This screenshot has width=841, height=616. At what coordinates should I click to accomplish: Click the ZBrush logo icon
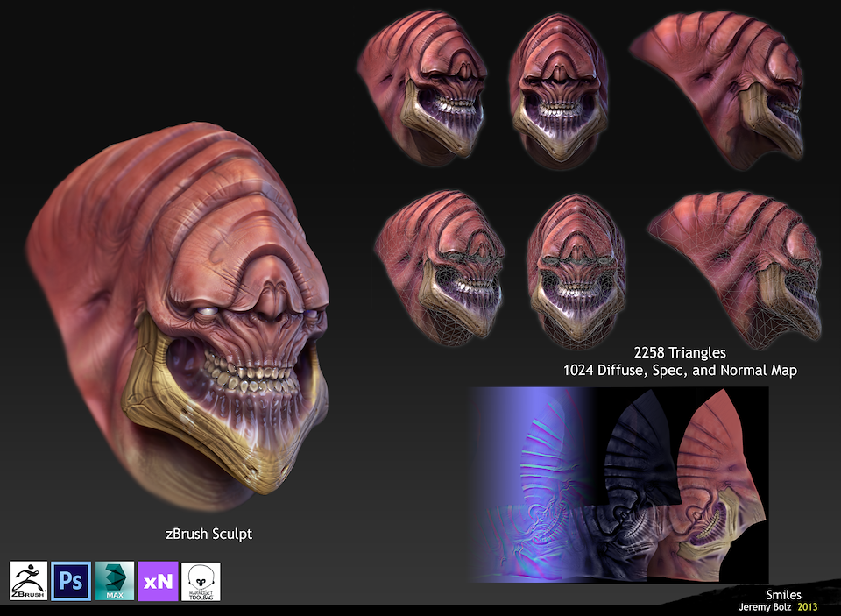pyautogui.click(x=29, y=581)
